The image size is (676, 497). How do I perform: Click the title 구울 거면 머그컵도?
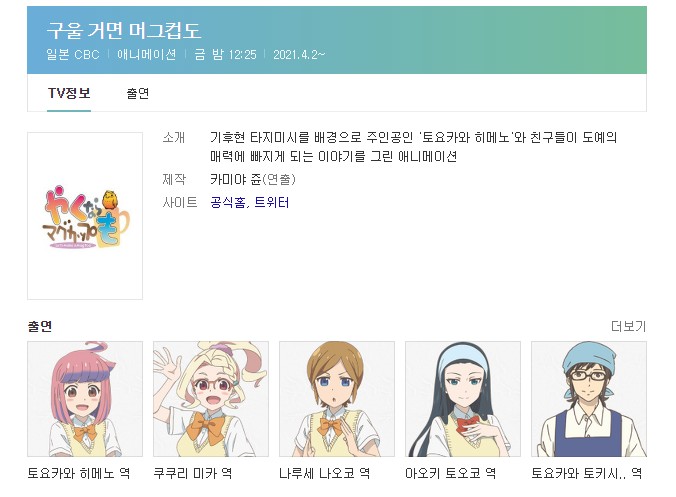pyautogui.click(x=124, y=31)
